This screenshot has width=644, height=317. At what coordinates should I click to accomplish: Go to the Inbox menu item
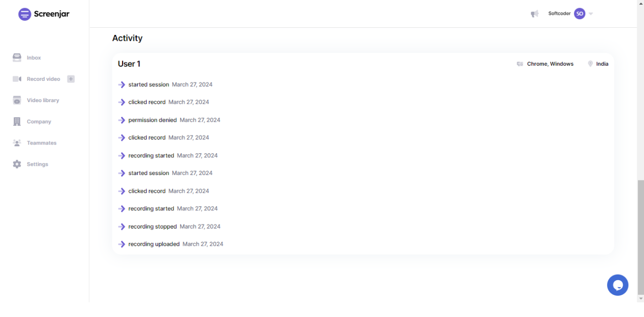(34, 58)
